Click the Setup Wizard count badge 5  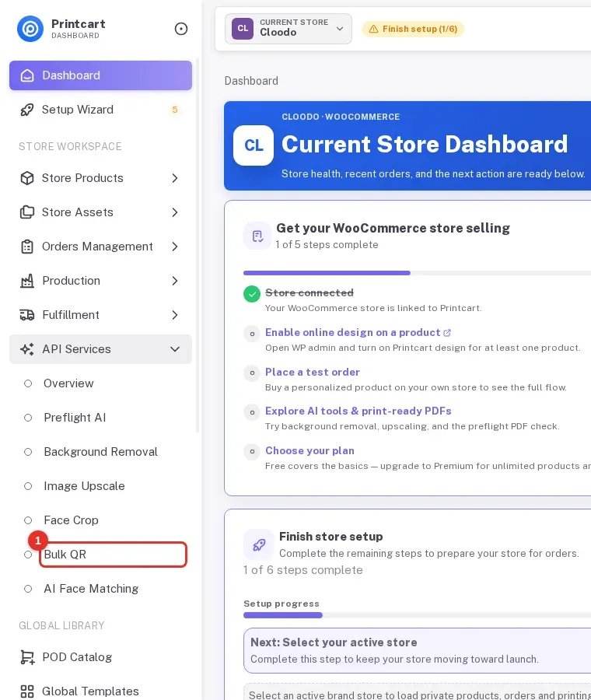(175, 110)
